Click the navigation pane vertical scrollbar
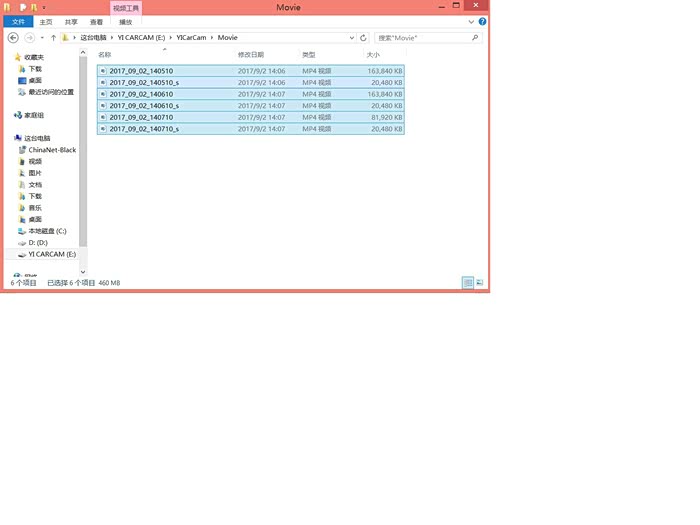This screenshot has height=525, width=700. click(84, 150)
